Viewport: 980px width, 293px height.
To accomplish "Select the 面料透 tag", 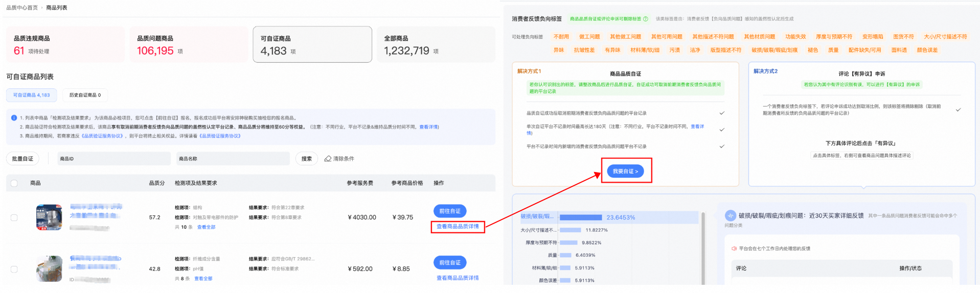I will click(x=899, y=50).
